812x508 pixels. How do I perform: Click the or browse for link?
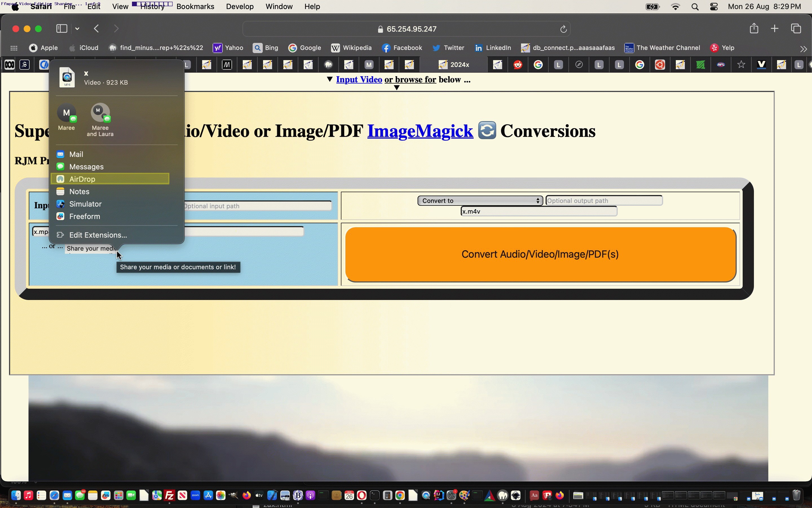point(410,80)
